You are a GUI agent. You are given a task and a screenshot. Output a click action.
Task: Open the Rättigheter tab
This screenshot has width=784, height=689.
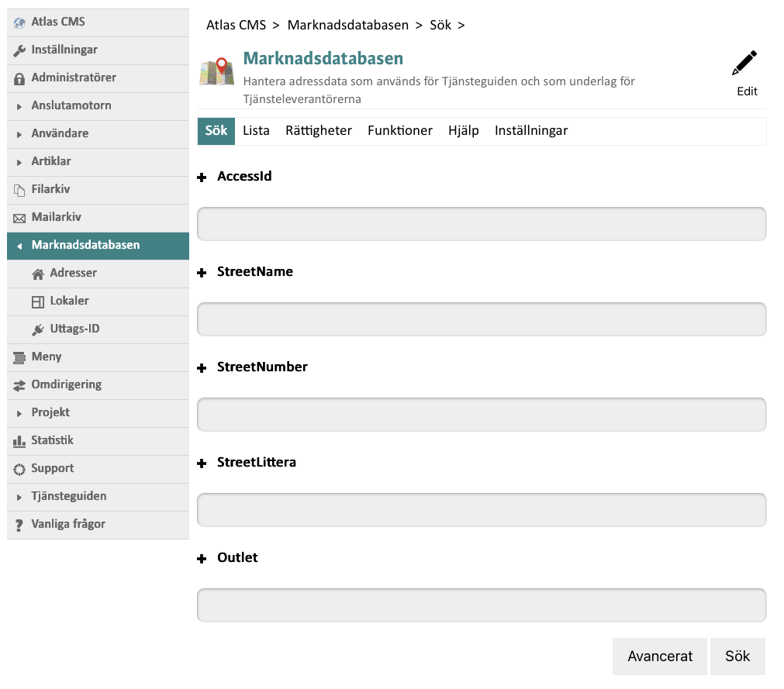tap(318, 131)
